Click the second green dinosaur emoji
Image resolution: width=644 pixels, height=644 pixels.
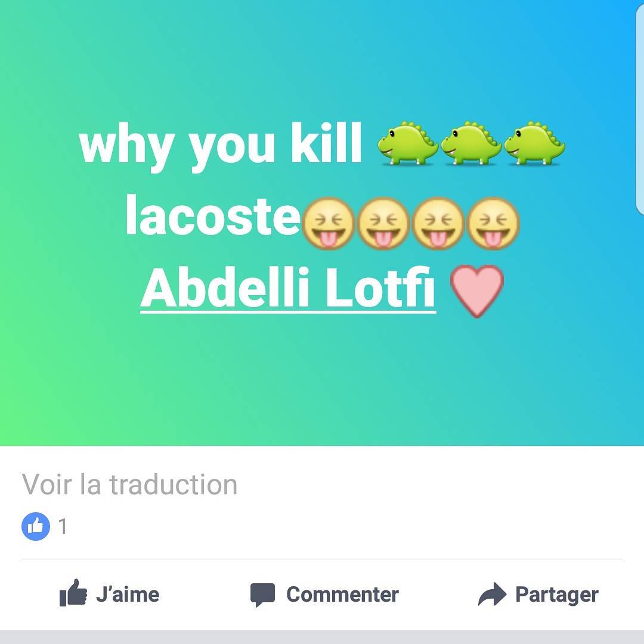pyautogui.click(x=471, y=143)
